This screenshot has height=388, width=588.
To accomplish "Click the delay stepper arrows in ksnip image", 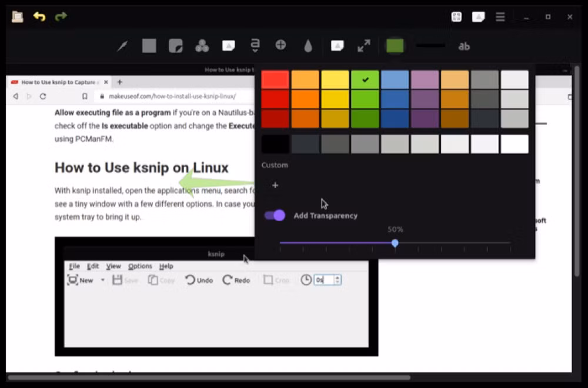I will pos(338,280).
